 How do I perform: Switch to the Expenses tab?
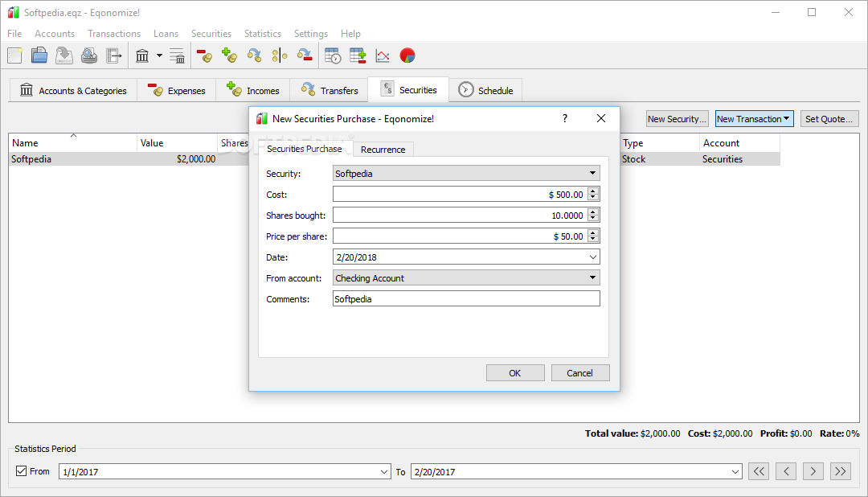pyautogui.click(x=177, y=90)
